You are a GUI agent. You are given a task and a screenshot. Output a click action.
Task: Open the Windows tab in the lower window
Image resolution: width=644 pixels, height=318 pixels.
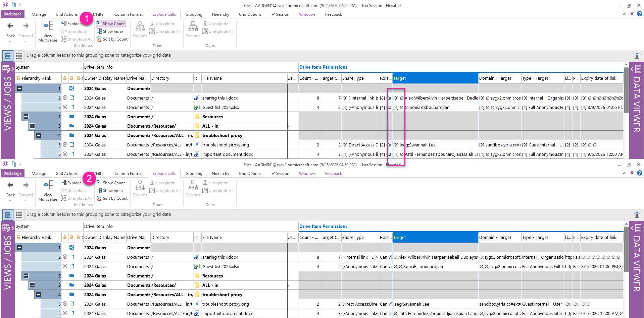coord(307,174)
